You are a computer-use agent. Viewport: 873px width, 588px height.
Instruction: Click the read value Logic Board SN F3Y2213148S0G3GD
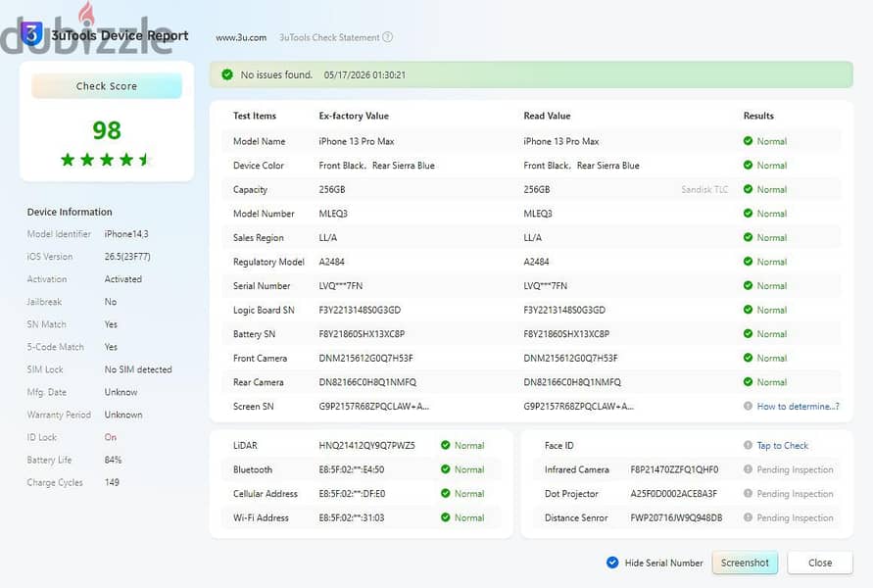[564, 310]
